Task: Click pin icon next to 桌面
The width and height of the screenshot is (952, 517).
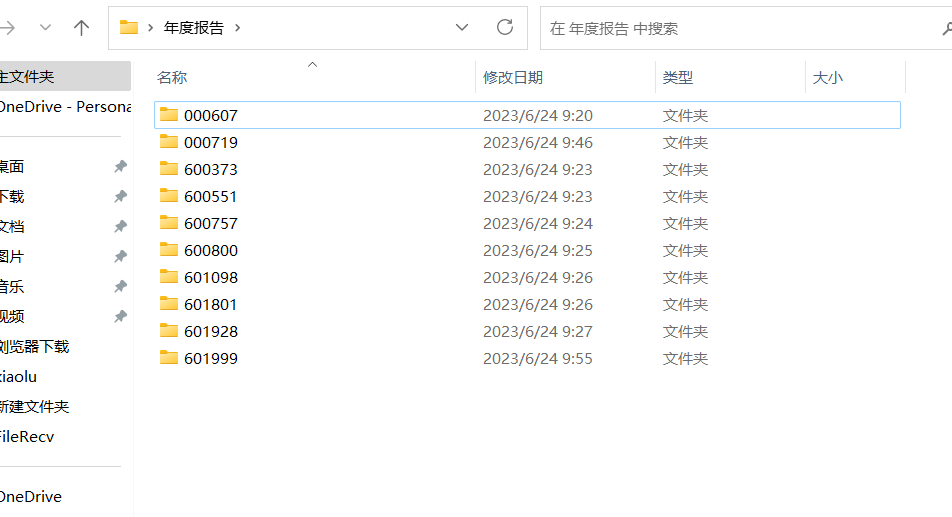Action: pyautogui.click(x=120, y=166)
